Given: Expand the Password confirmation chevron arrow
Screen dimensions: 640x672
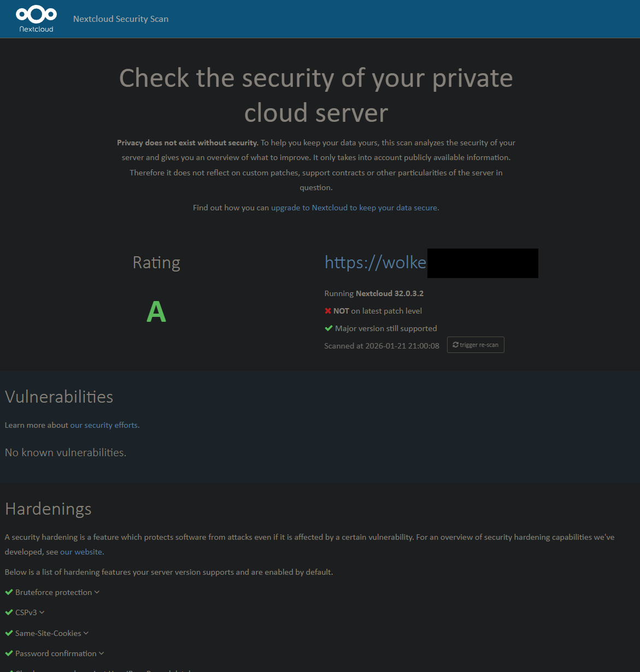Looking at the screenshot, I should (101, 653).
